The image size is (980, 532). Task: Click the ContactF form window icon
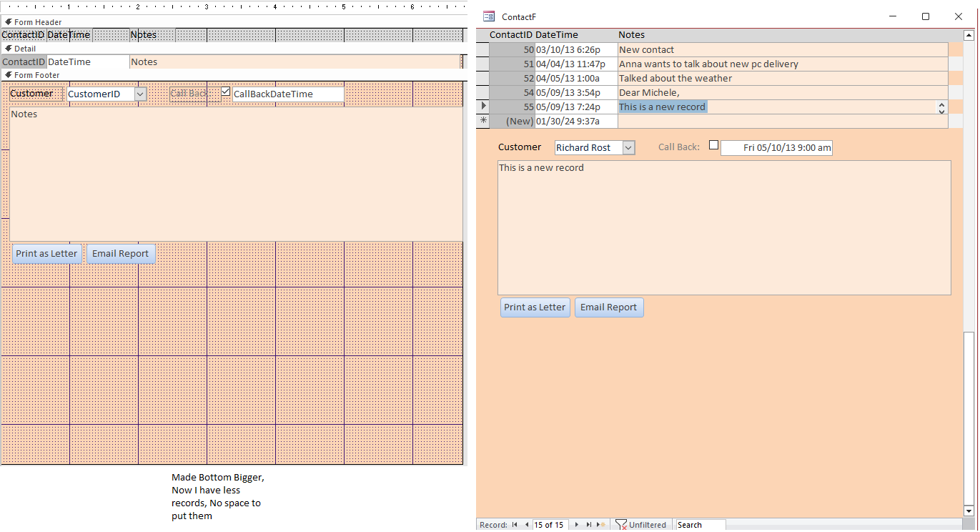(x=489, y=16)
